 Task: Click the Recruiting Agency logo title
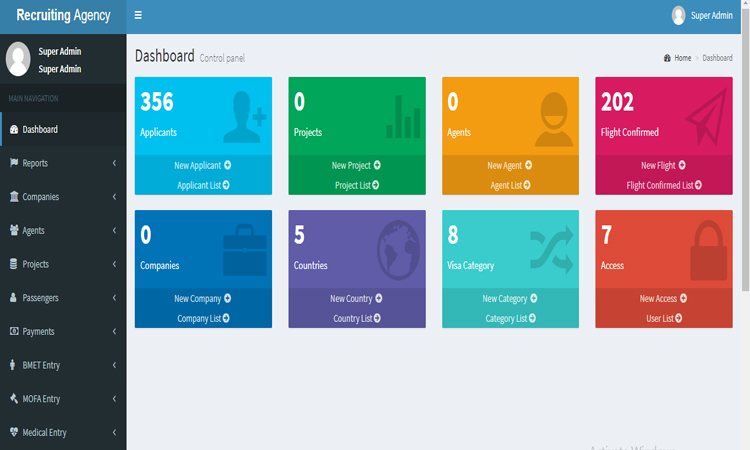coord(63,16)
